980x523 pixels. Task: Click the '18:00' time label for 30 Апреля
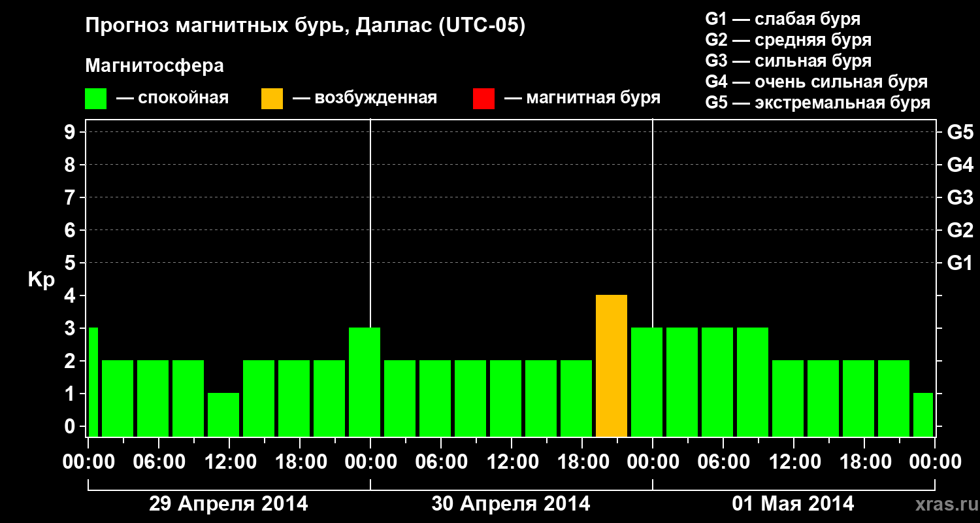(x=582, y=462)
